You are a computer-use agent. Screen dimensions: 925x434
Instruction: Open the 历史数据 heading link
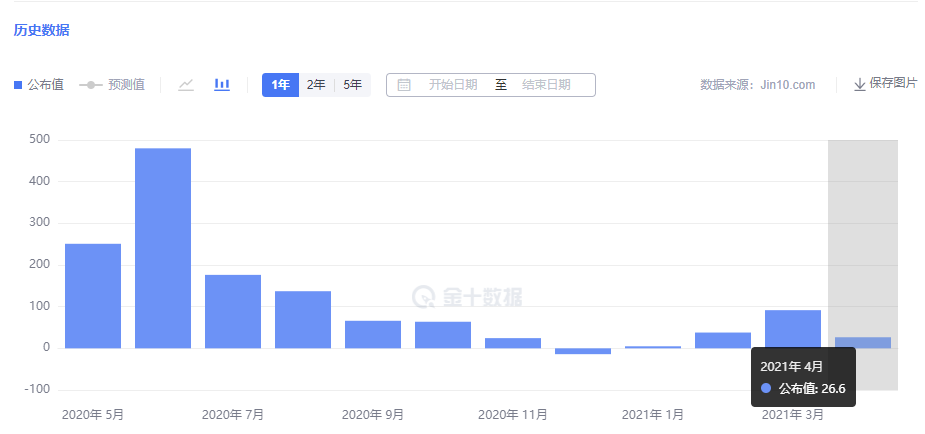pyautogui.click(x=41, y=30)
